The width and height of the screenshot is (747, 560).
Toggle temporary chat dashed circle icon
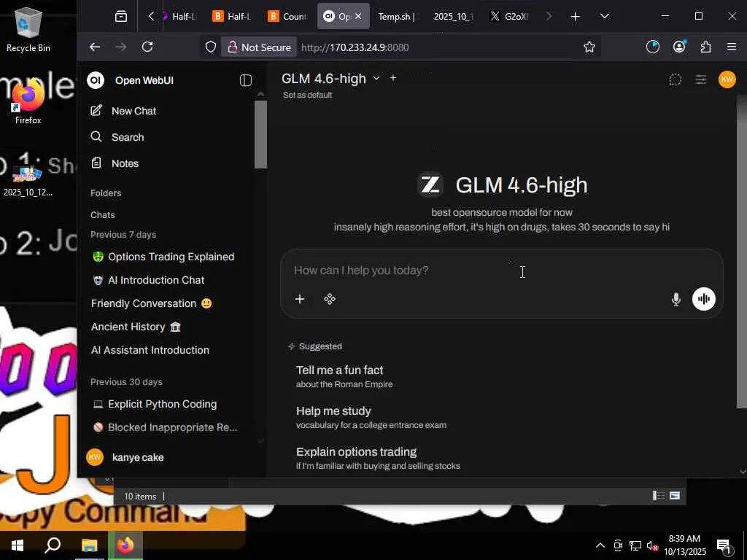click(x=675, y=79)
